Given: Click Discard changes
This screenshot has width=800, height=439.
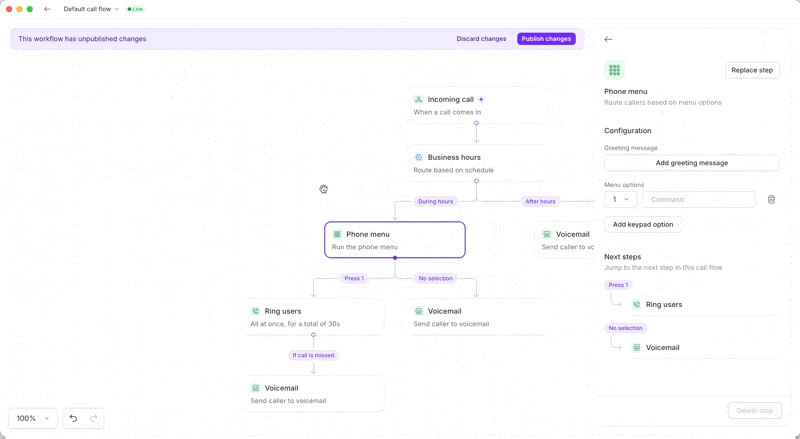Looking at the screenshot, I should point(481,39).
